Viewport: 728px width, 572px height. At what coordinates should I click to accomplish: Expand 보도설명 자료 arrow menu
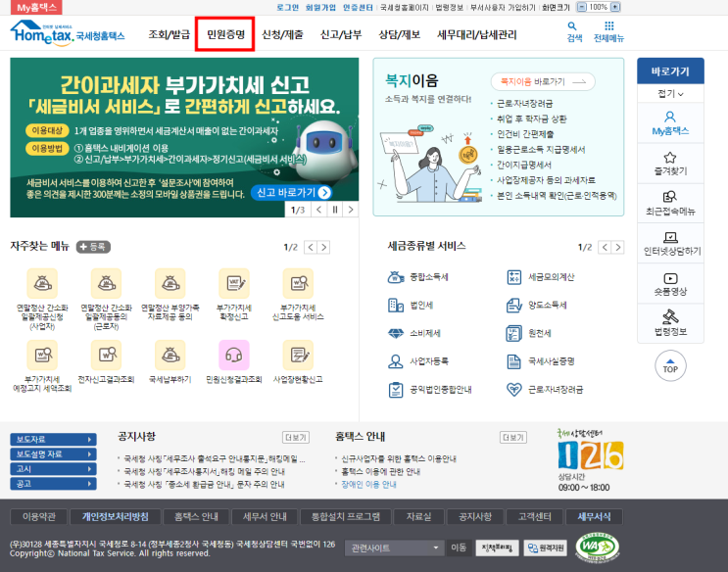[53, 454]
